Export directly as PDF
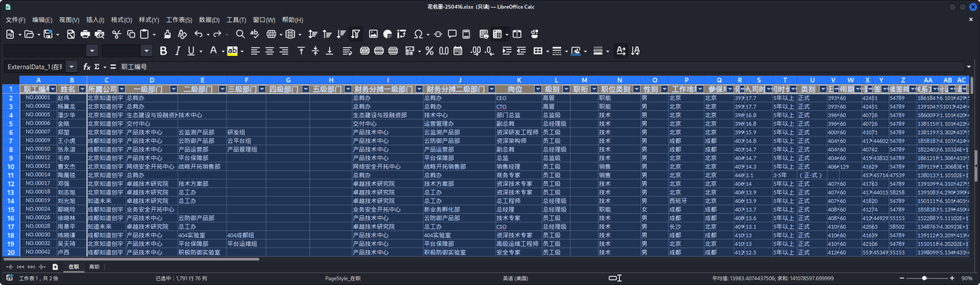 coord(70,34)
